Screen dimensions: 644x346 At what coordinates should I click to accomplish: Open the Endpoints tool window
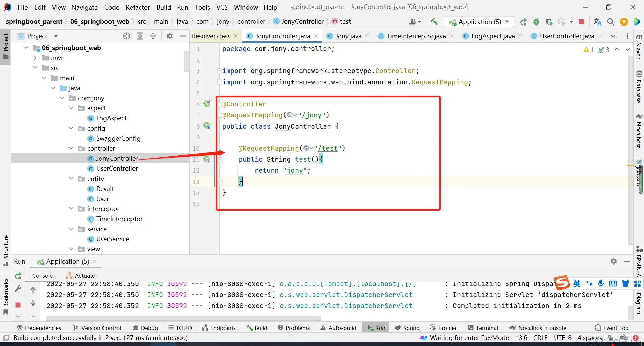click(x=219, y=328)
